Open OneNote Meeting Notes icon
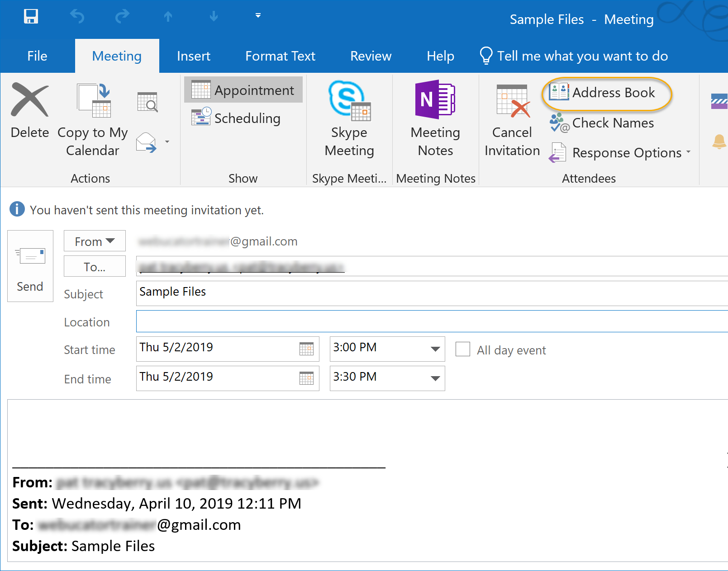Screen dimensions: 728x571 (x=435, y=99)
